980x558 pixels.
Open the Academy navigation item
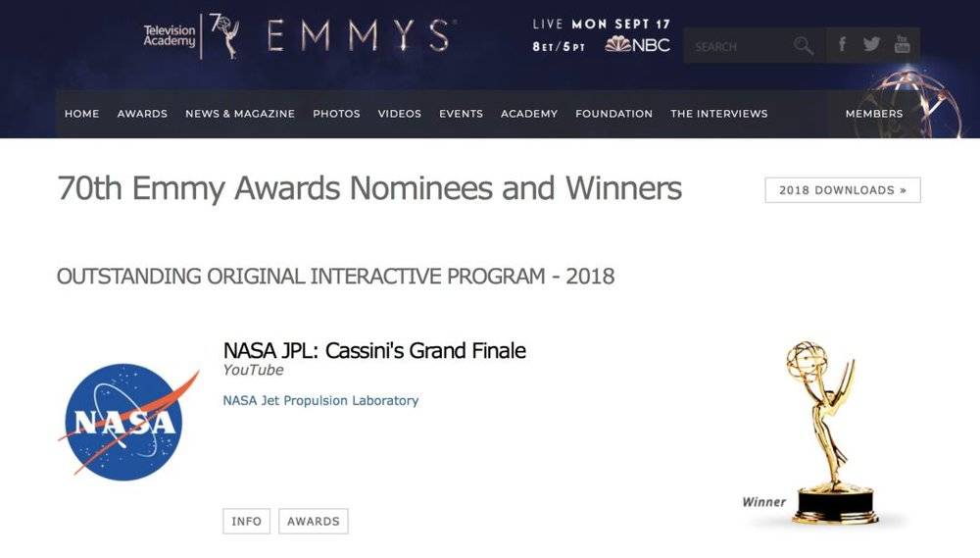(x=529, y=114)
